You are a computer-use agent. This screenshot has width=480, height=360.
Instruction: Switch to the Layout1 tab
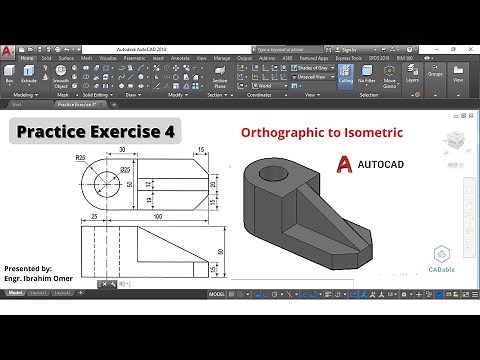click(38, 293)
